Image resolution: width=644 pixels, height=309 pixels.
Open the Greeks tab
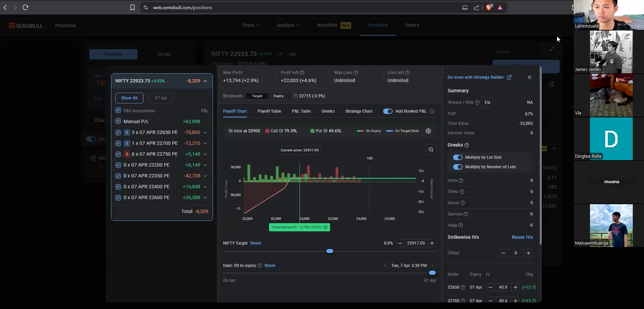tap(328, 111)
